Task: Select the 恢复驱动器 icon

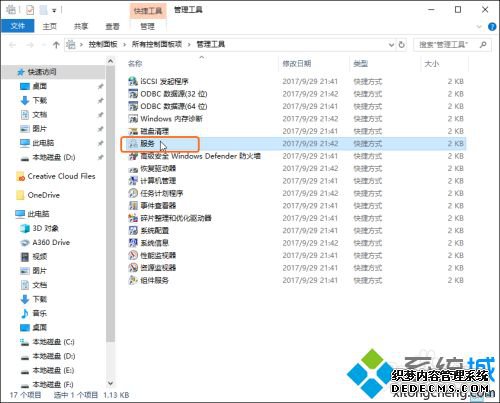Action: (x=133, y=168)
